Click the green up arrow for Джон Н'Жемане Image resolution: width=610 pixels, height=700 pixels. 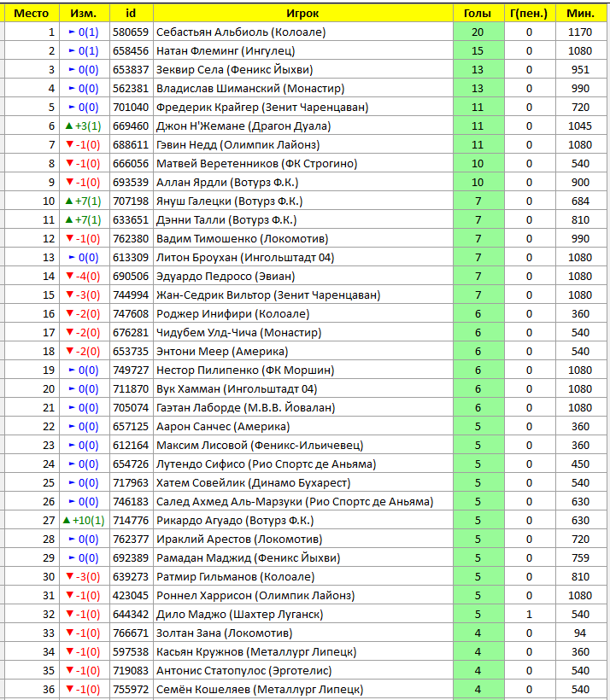point(69,125)
